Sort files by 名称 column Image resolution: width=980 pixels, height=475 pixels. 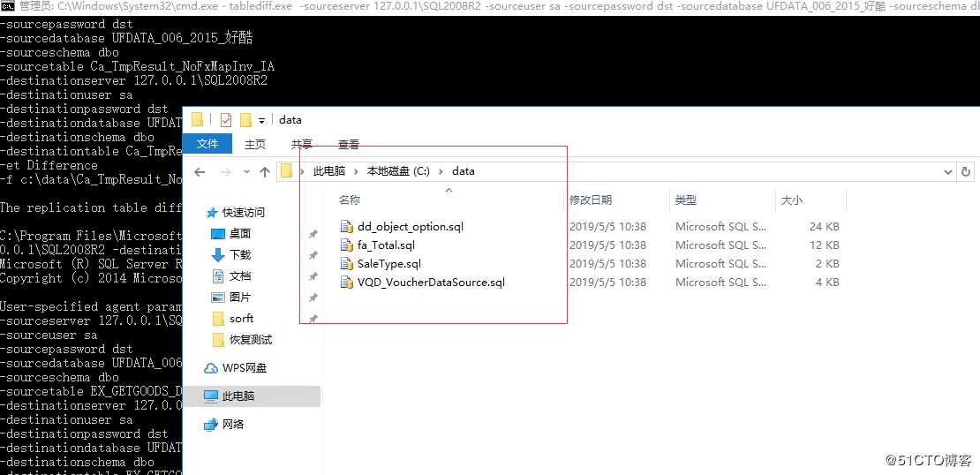click(x=350, y=200)
